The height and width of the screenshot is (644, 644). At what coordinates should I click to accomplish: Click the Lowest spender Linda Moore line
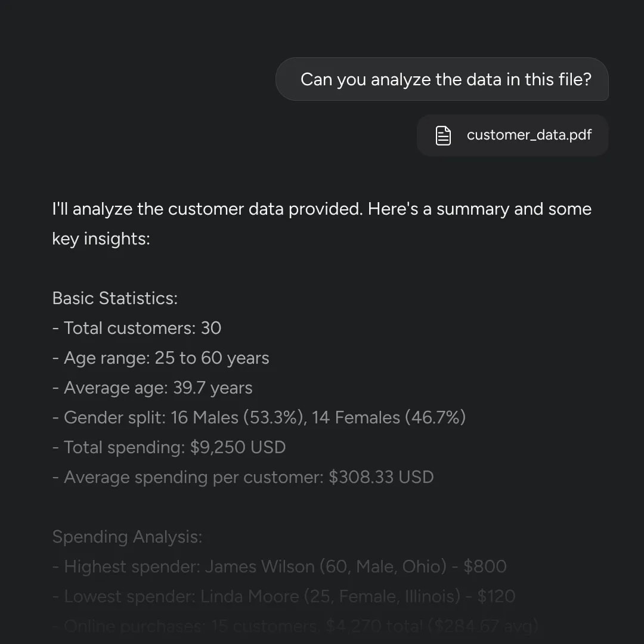tap(284, 596)
